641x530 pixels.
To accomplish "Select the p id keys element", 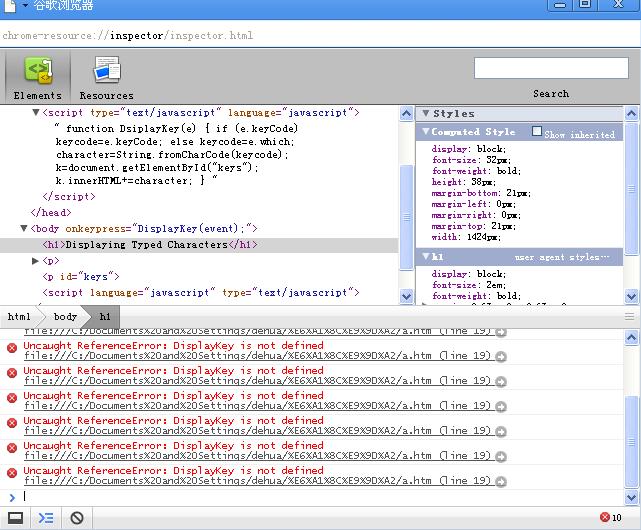I will coord(81,276).
